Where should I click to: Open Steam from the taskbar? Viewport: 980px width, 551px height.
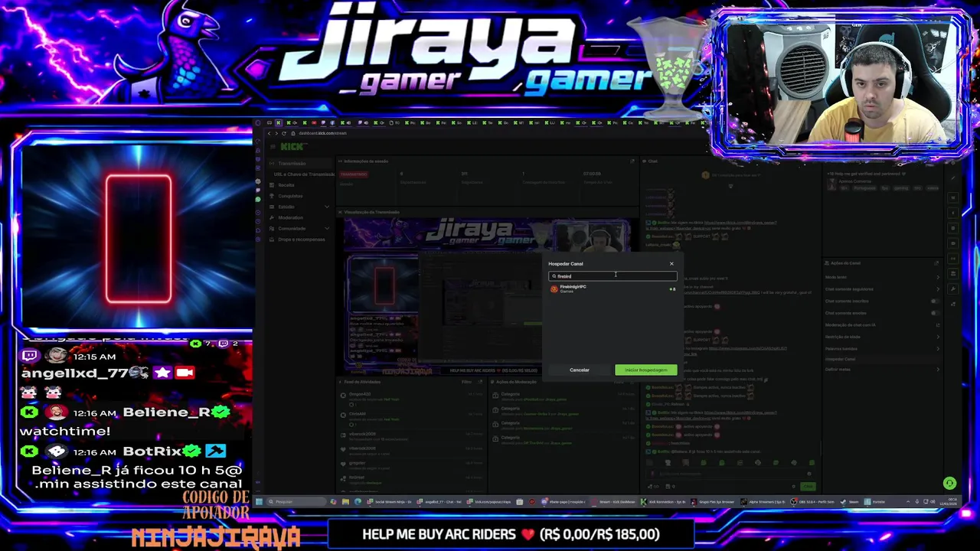[850, 502]
